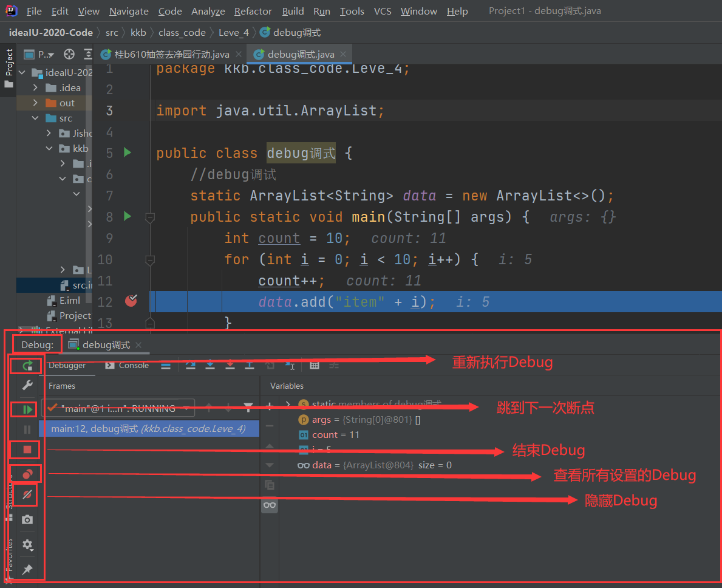
Task: Resume program to next breakpoint
Action: click(27, 409)
